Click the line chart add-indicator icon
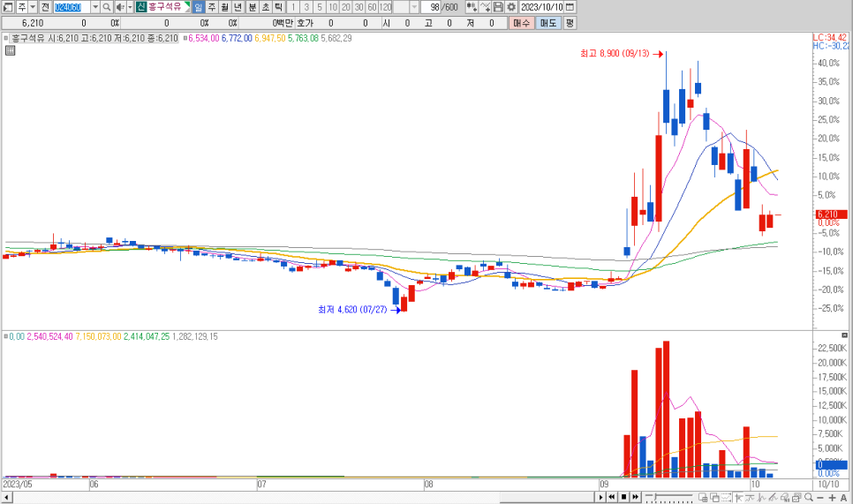 tap(486, 7)
